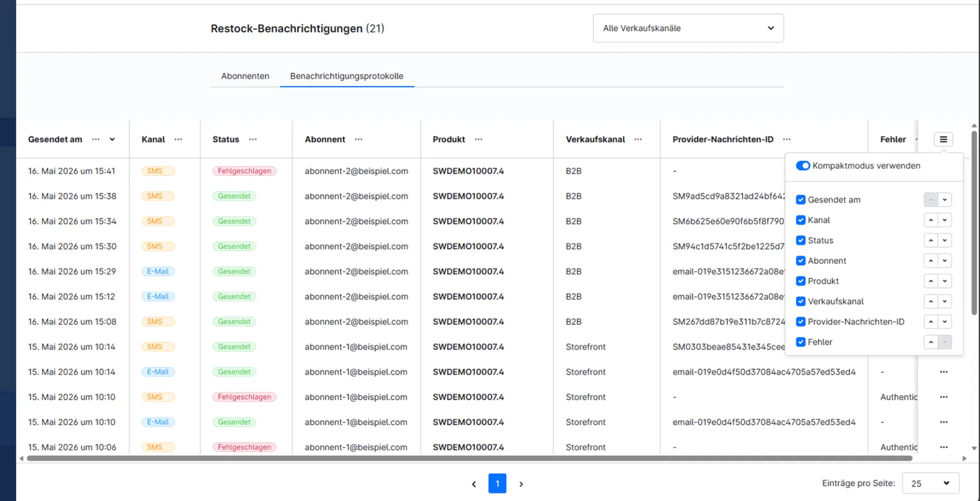Image resolution: width=980 pixels, height=501 pixels.
Task: Move Gesendet am column down
Action: (945, 200)
